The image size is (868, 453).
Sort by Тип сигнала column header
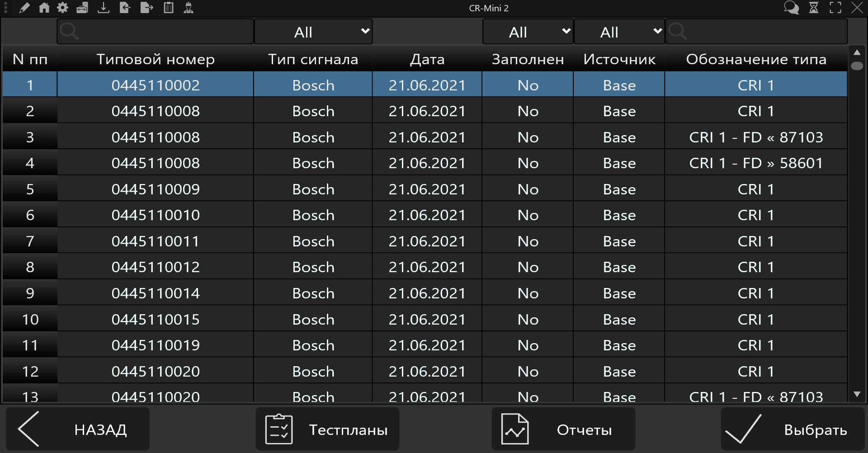click(313, 59)
